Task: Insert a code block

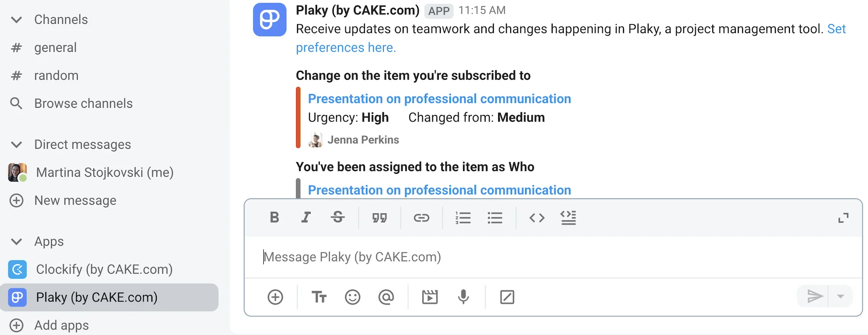Action: [x=536, y=218]
